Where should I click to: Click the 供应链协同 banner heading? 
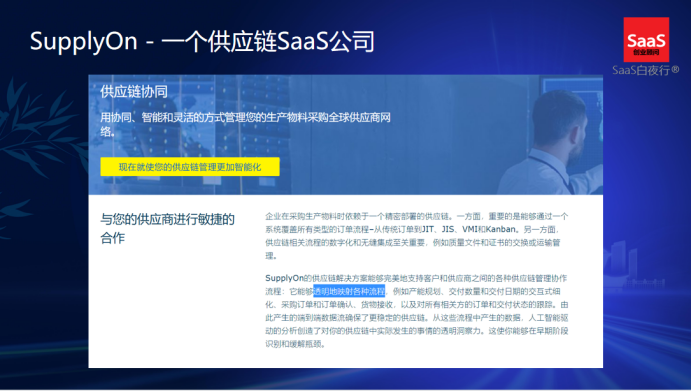(x=134, y=91)
